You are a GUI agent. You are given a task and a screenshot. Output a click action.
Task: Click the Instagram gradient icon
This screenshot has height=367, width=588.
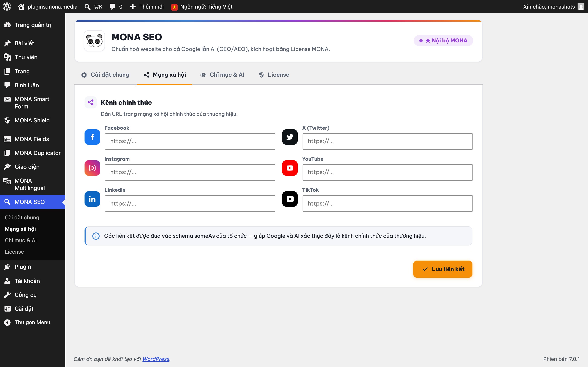point(92,168)
